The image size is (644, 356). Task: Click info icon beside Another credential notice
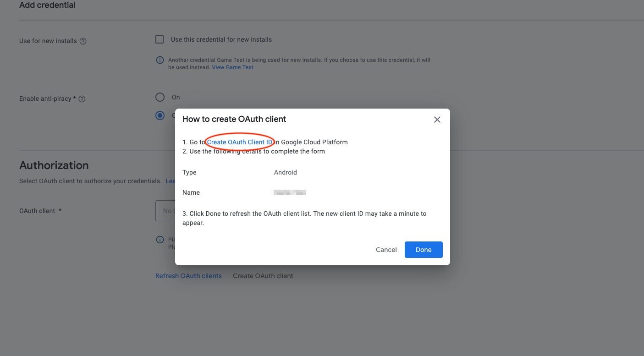point(160,60)
